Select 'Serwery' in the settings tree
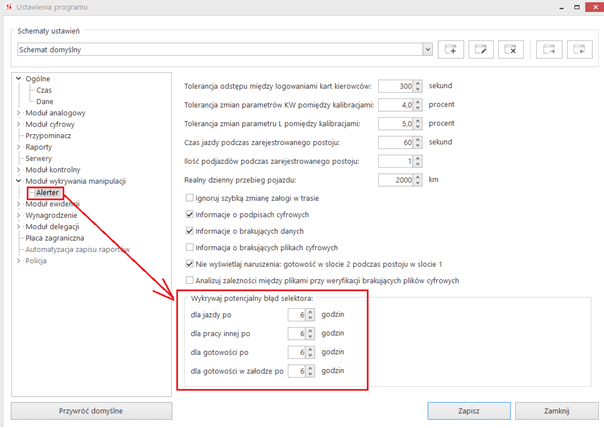 (x=39, y=158)
